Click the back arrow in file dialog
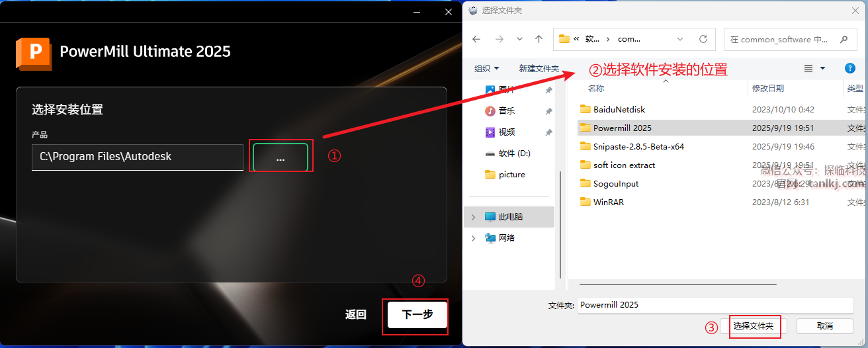This screenshot has height=348, width=868. pos(476,39)
